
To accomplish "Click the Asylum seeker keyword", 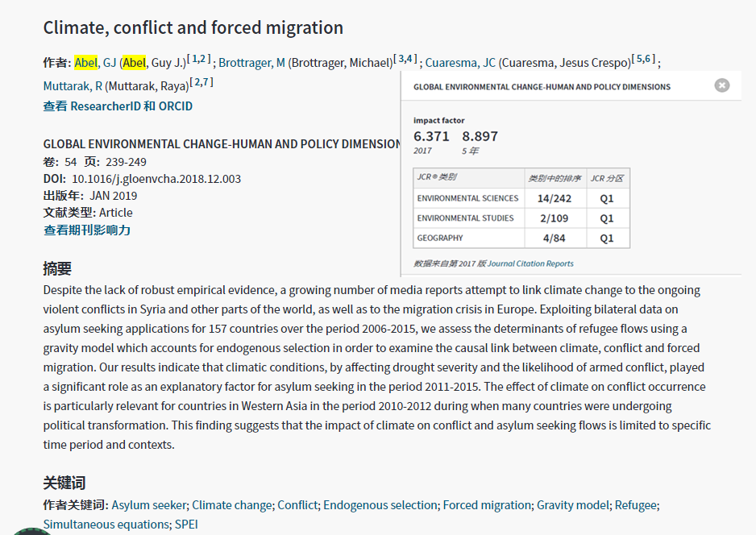I will click(x=149, y=505).
